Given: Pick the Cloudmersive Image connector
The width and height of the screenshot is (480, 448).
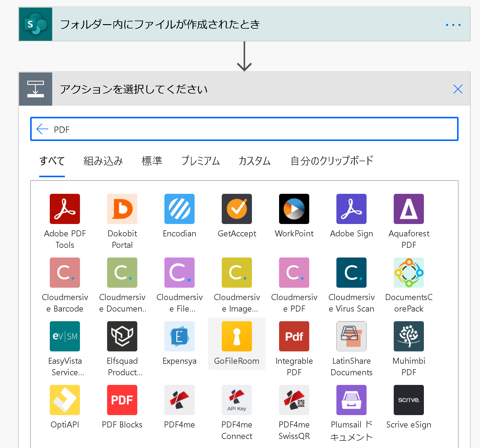Looking at the screenshot, I should click(237, 273).
